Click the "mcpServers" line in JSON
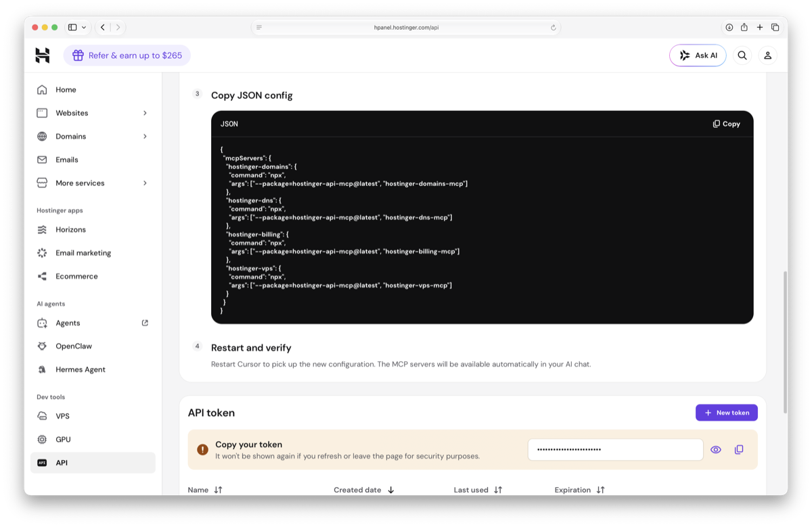This screenshot has width=812, height=527. click(x=246, y=158)
